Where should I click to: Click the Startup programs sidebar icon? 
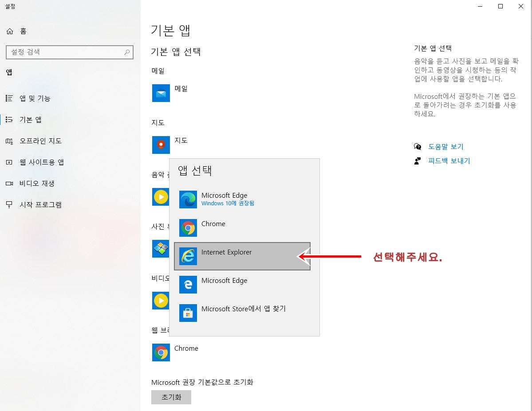click(x=9, y=205)
